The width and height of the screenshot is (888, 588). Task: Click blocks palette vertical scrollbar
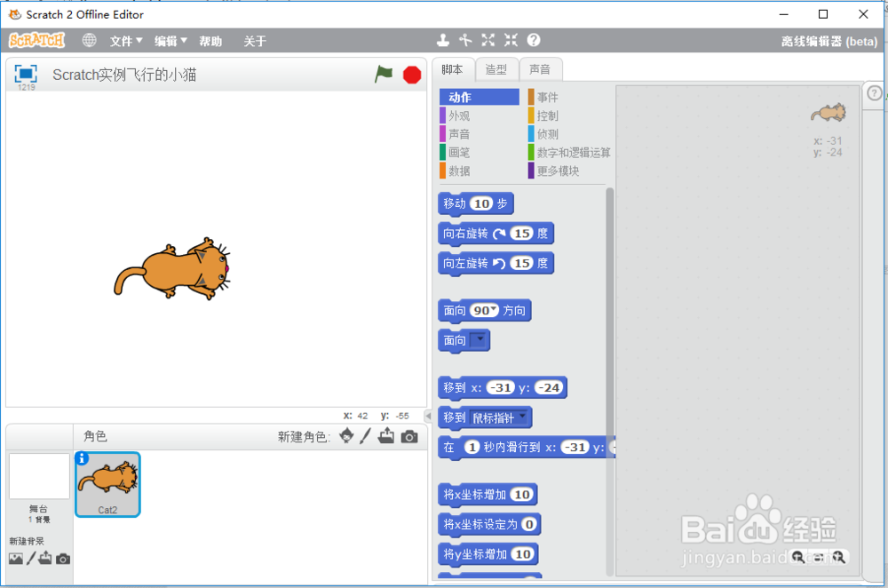tap(609, 381)
